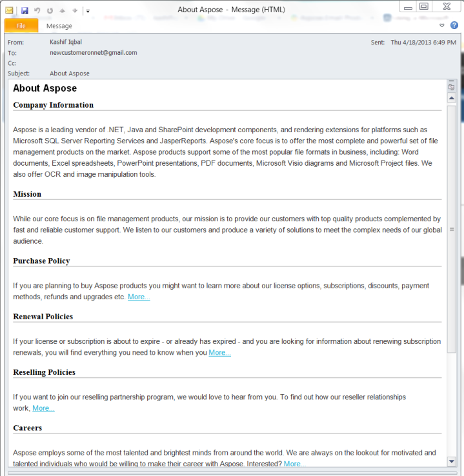Screen dimensions: 464x476
Task: Go to previous item with up arrow
Action: coord(62,10)
